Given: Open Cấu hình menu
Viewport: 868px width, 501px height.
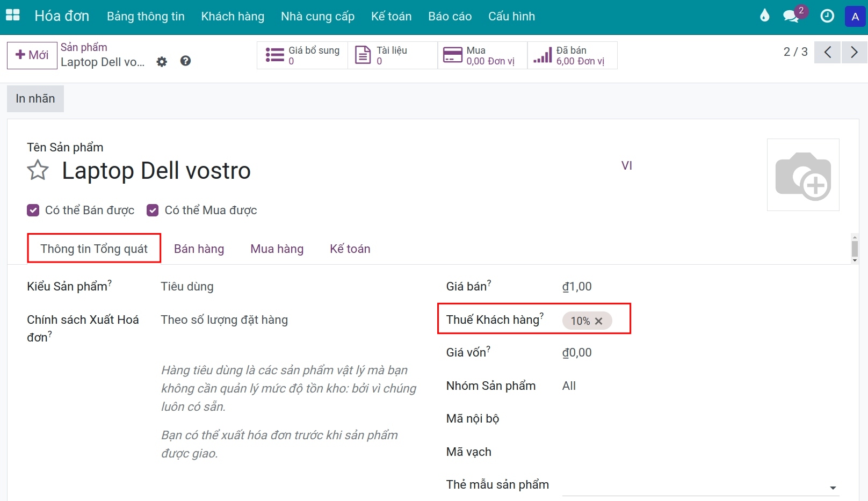Looking at the screenshot, I should click(x=511, y=17).
